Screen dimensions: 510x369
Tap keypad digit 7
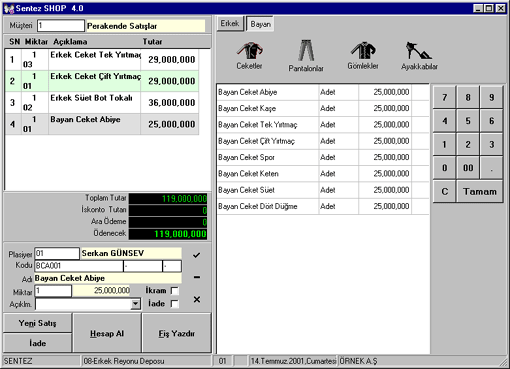pyautogui.click(x=444, y=97)
